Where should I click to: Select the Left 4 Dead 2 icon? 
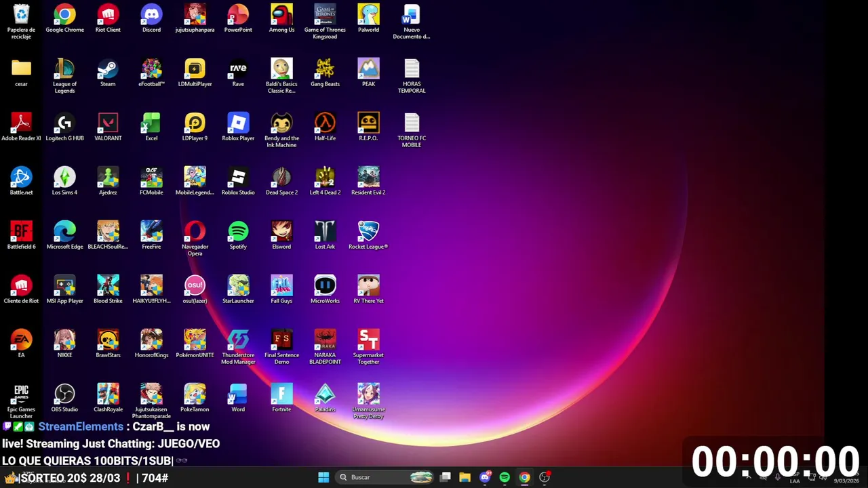pyautogui.click(x=325, y=182)
